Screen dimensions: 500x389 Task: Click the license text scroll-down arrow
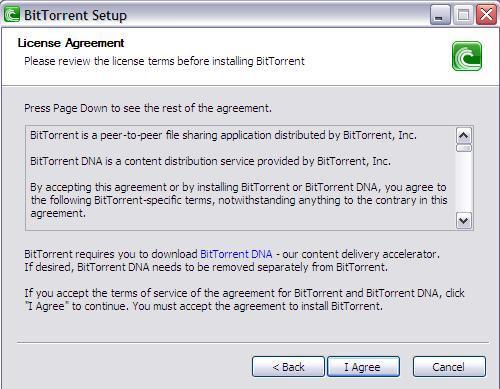464,220
